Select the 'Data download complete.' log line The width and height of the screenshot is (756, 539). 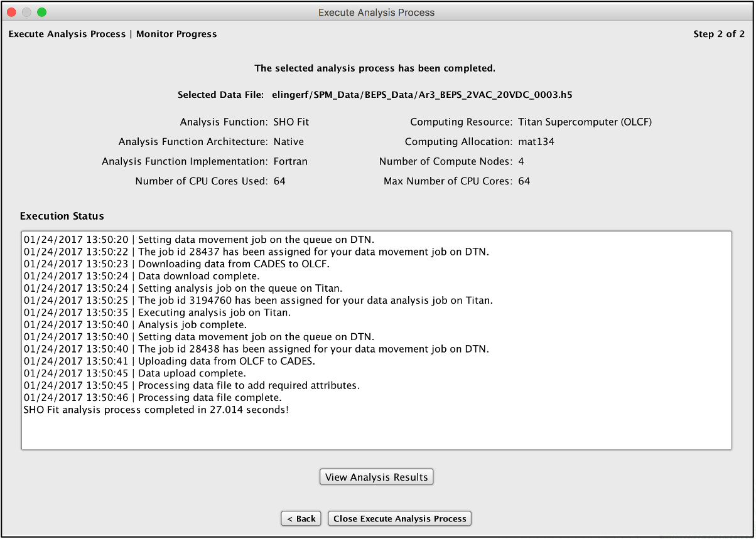coord(141,275)
